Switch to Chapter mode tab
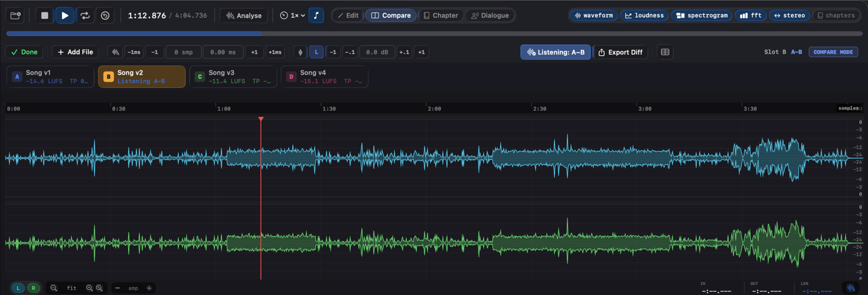 441,15
